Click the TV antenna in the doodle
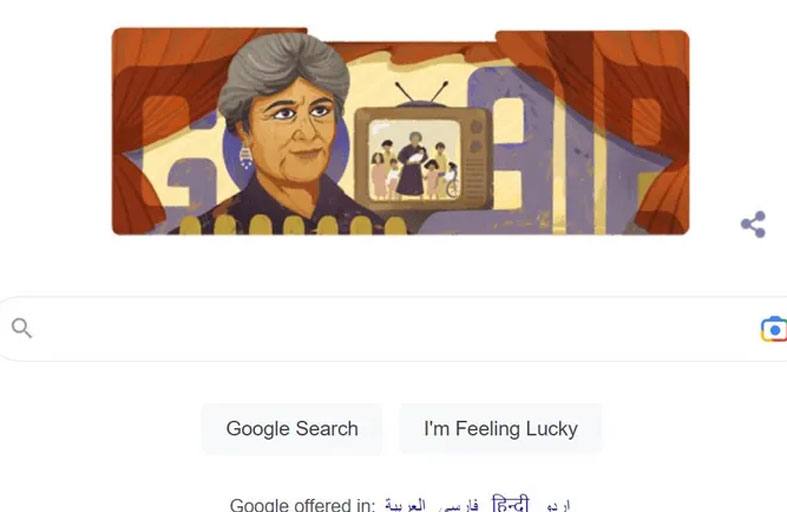 [422, 94]
